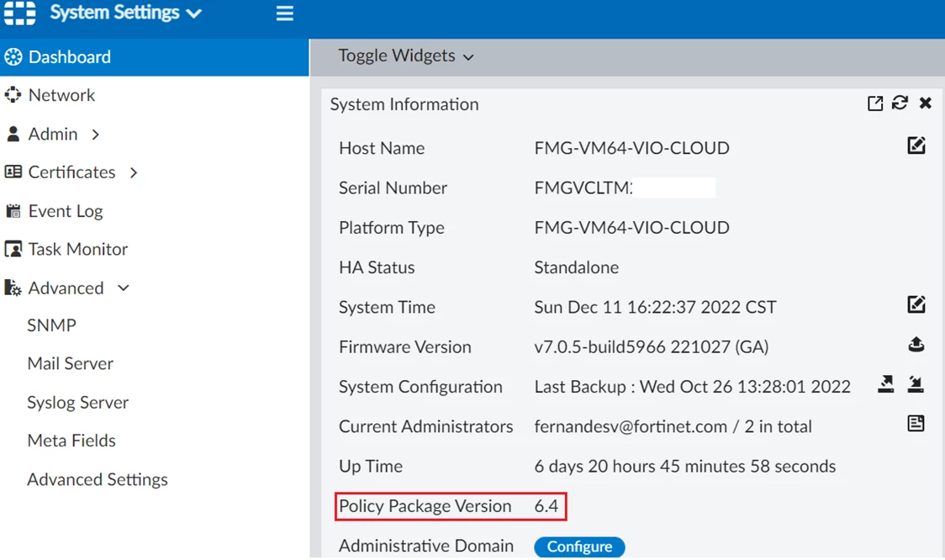Close the System Information widget

(x=925, y=103)
